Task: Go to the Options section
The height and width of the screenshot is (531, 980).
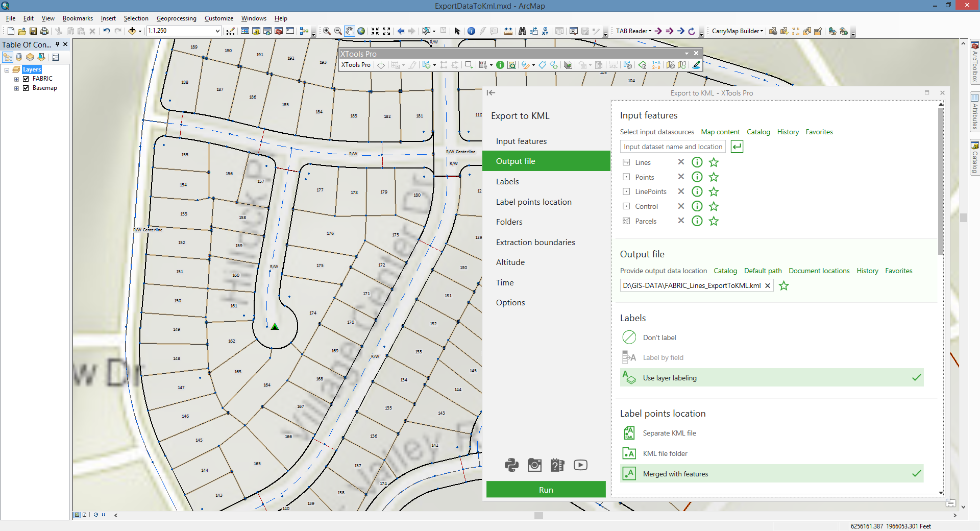Action: [510, 303]
